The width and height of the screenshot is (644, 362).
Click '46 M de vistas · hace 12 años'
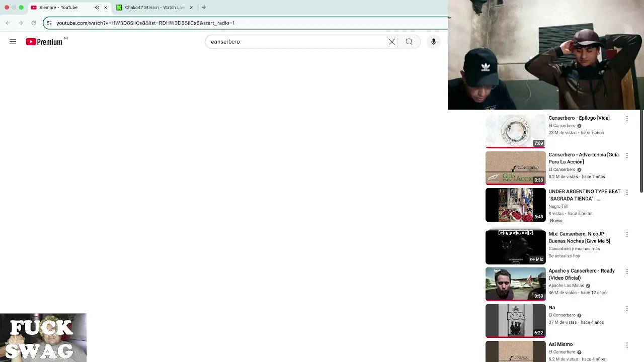click(x=578, y=293)
